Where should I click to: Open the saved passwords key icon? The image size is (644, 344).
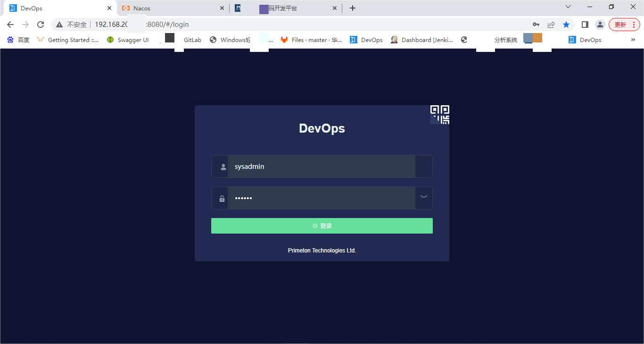(x=536, y=25)
